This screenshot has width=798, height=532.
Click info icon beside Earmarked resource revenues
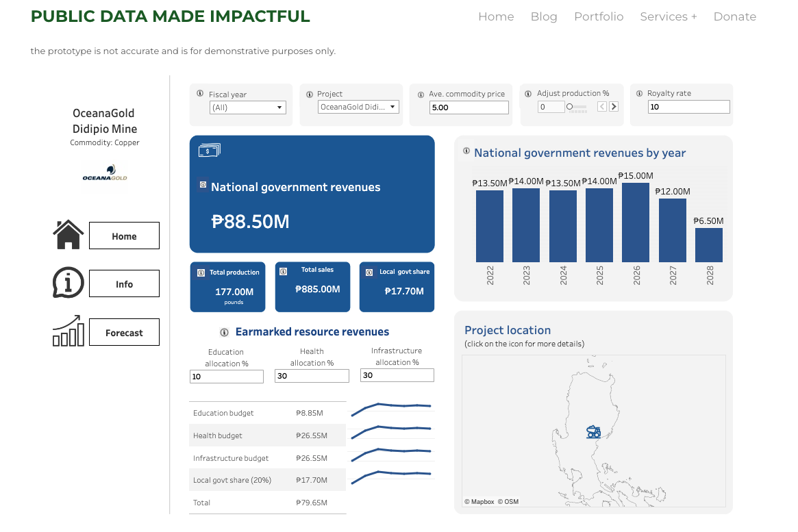pos(224,332)
